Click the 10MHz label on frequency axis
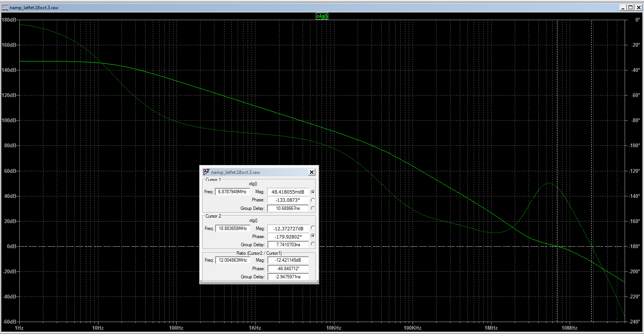 [x=570, y=328]
